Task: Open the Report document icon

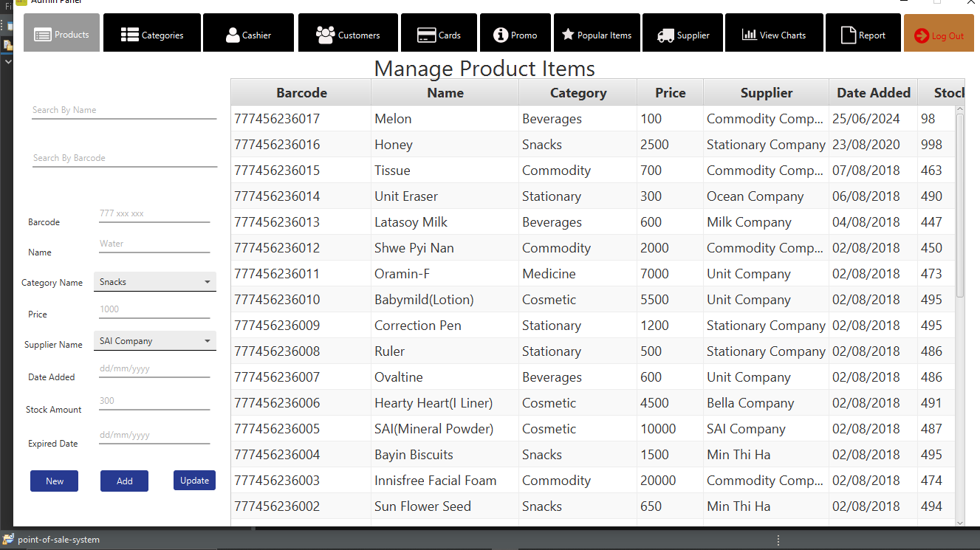Action: pos(849,35)
